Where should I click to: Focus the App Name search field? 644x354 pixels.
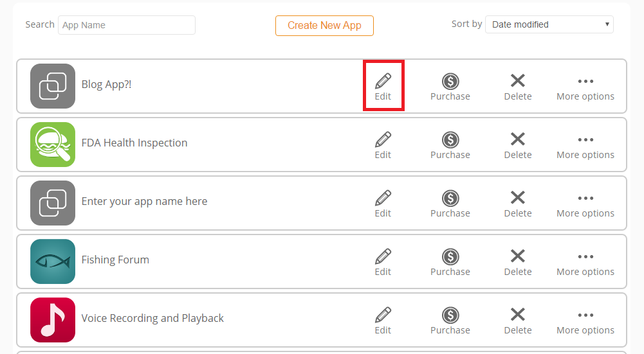point(127,25)
